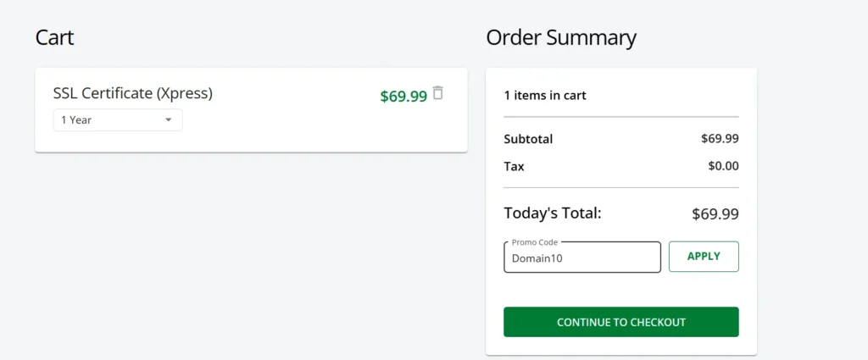Image resolution: width=868 pixels, height=360 pixels.
Task: Click the small Promo Code field label
Action: pyautogui.click(x=535, y=242)
